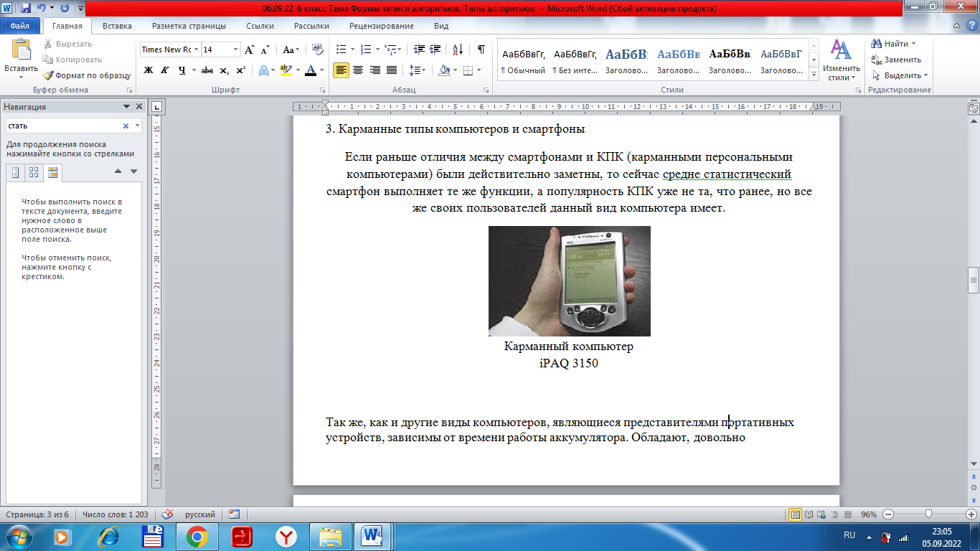Cut selection with Вырезать
Screen dimensions: 980x551
point(67,44)
